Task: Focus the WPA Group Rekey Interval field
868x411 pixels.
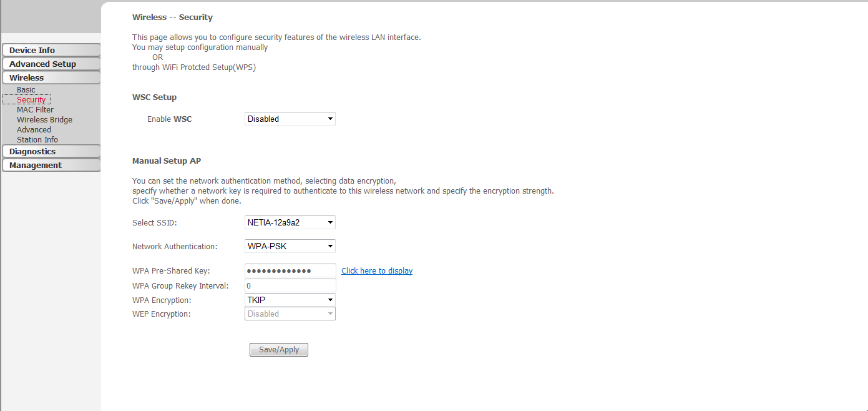Action: pos(290,286)
